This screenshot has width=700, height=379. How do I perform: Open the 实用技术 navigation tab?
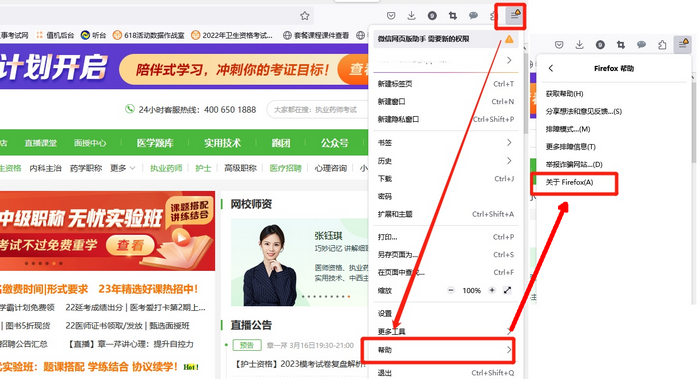point(222,143)
